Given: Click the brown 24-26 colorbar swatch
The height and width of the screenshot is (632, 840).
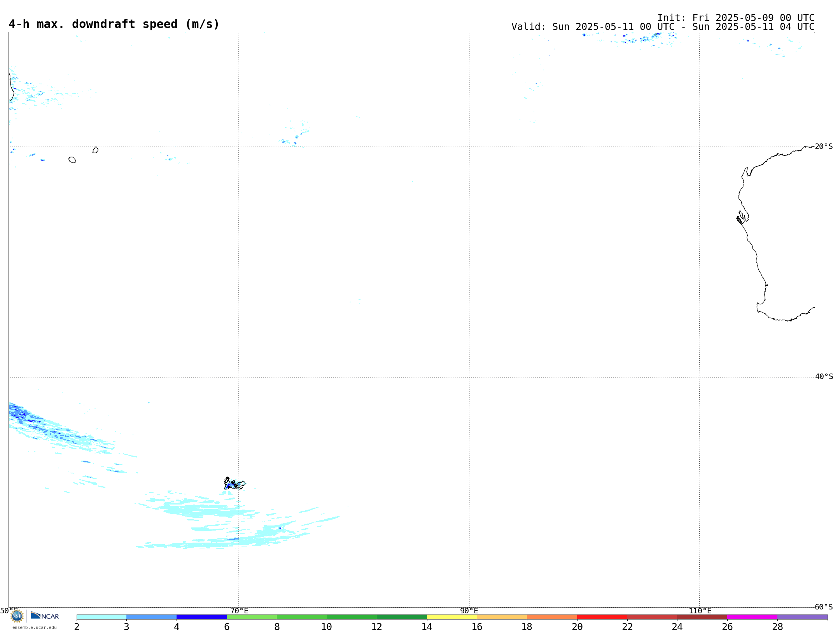Looking at the screenshot, I should 702,617.
